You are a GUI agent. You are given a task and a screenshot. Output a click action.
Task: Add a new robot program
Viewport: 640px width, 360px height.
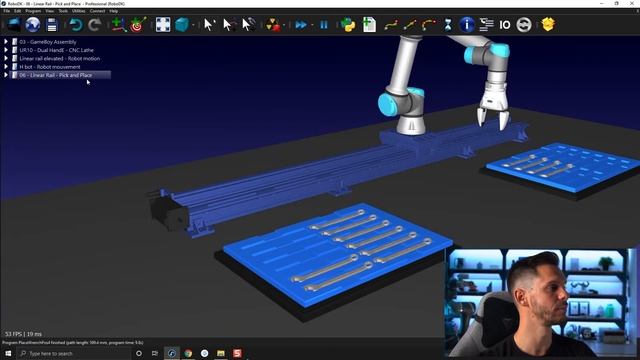coord(369,25)
